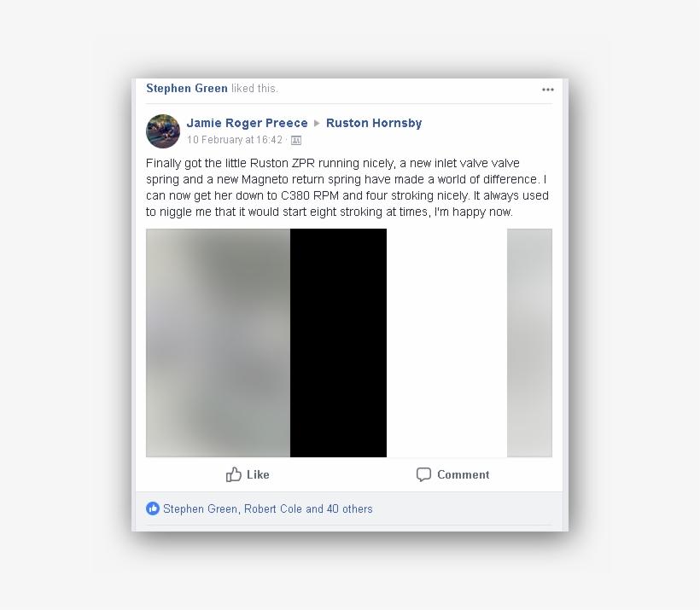Open the blurred left post photo
700x610 pixels.
pyautogui.click(x=218, y=343)
